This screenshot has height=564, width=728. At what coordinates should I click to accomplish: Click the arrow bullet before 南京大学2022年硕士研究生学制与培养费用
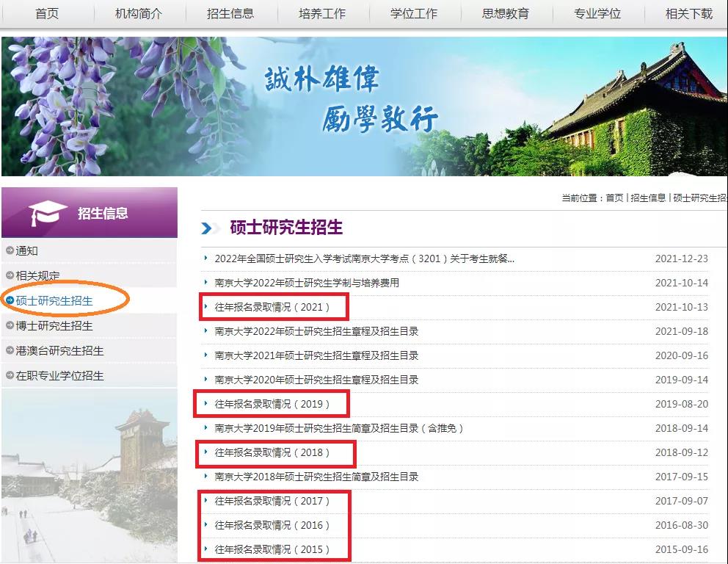[x=205, y=282]
